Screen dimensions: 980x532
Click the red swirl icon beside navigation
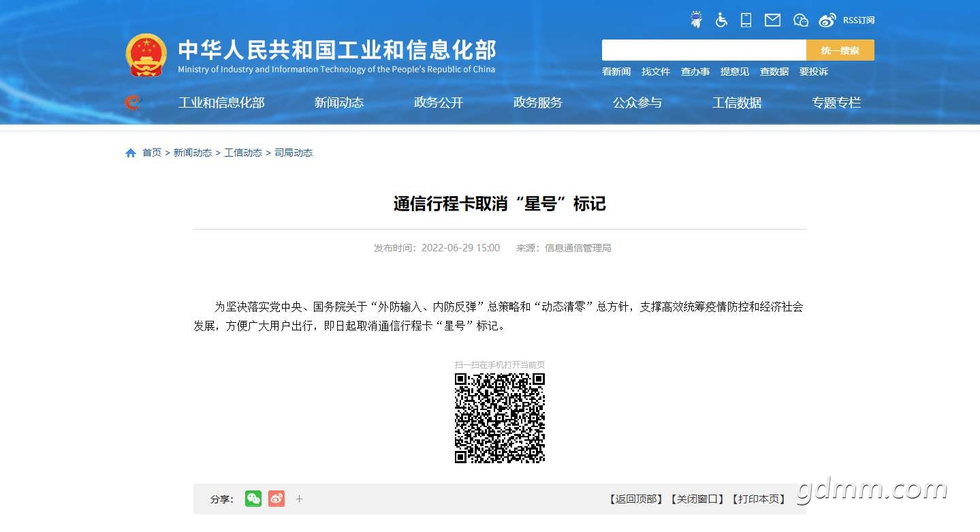coord(133,103)
